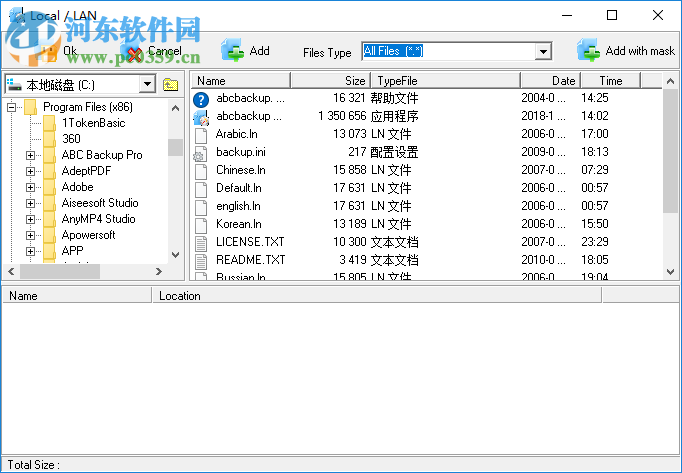Click the lower list Name column header
This screenshot has height=473, width=682.
[77, 296]
